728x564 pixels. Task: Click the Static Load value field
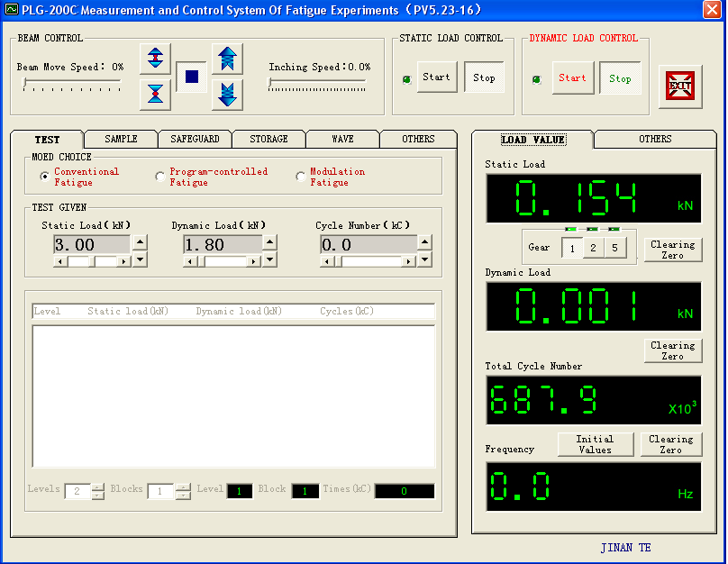(x=91, y=244)
